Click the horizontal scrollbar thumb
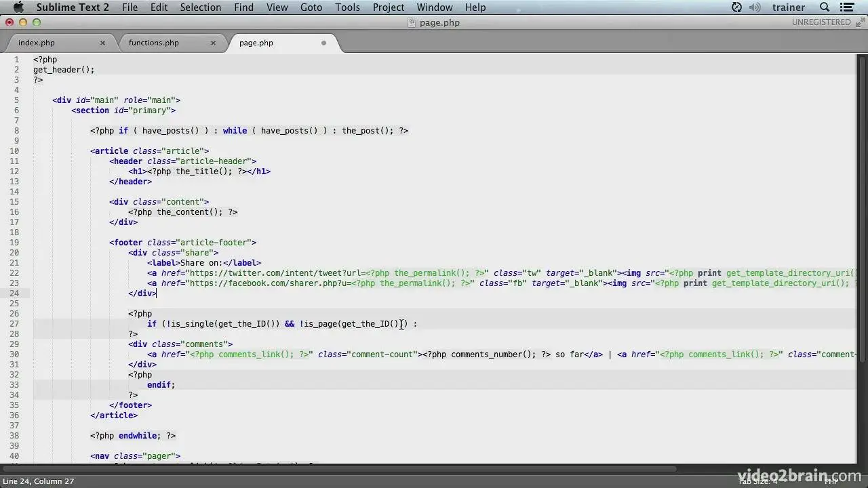 coord(340,469)
